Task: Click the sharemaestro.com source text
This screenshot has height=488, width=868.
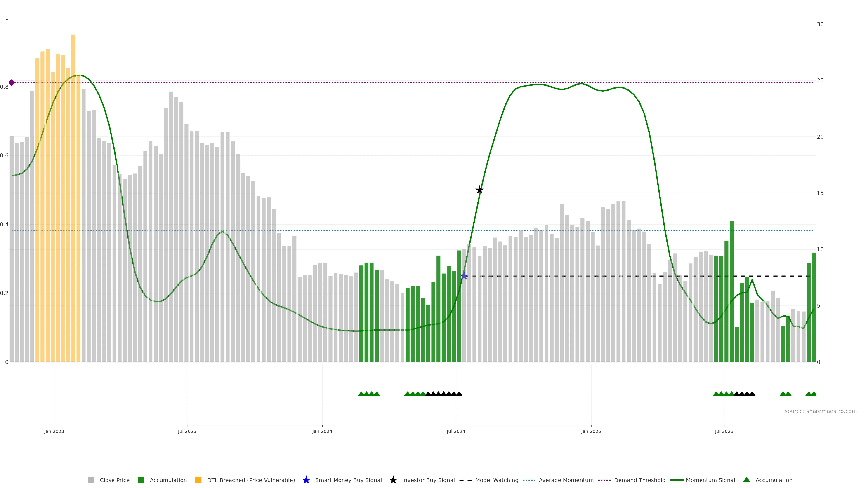Action: (x=821, y=411)
